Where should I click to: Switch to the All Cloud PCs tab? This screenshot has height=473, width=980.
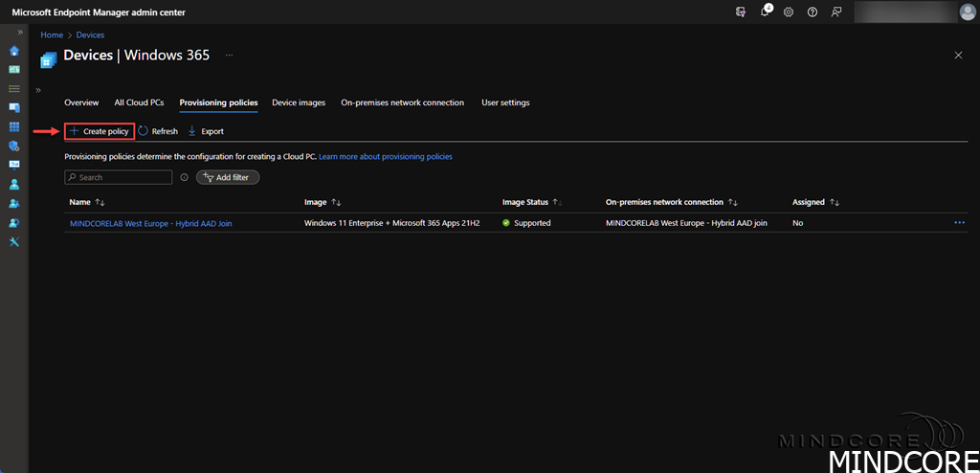coord(139,102)
